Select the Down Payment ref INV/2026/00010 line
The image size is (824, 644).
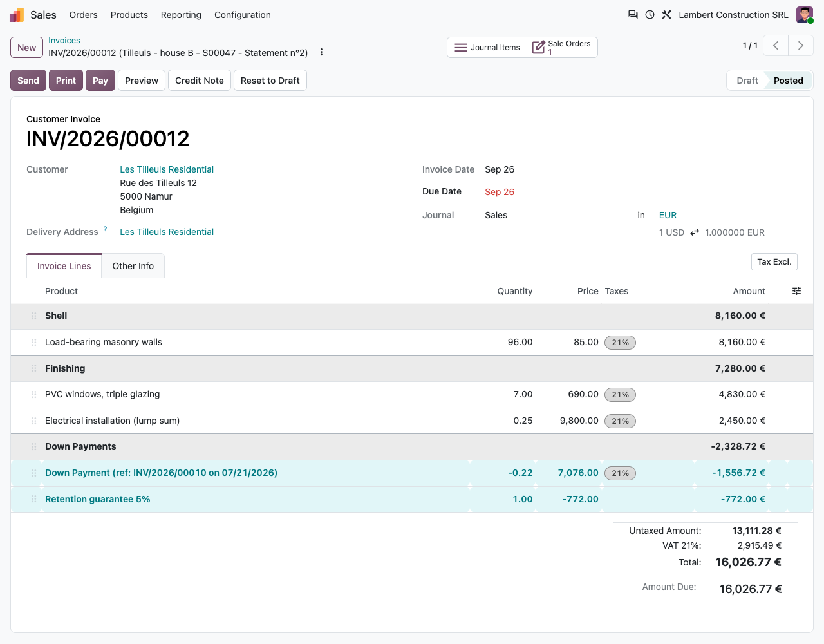pyautogui.click(x=412, y=473)
